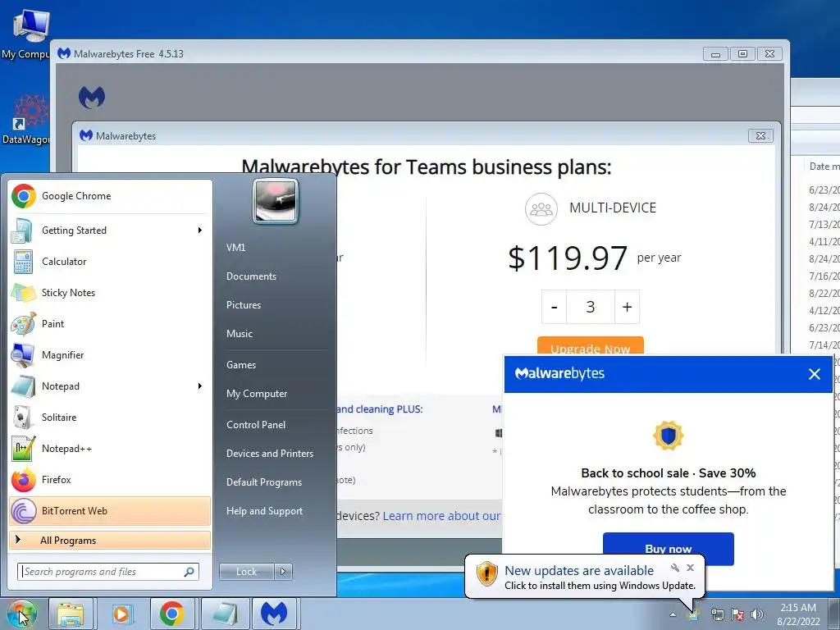
Task: Launch Paint from the Start menu
Action: click(110, 323)
